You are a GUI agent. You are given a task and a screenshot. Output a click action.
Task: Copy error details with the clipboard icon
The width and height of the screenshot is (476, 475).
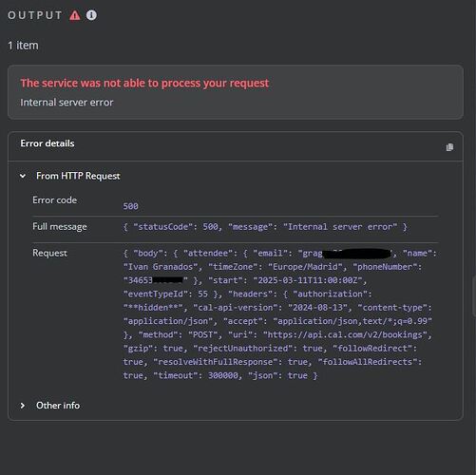pos(449,147)
